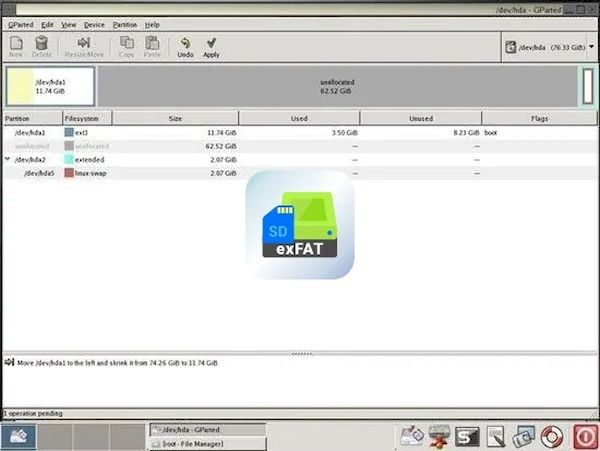This screenshot has height=451, width=600.
Task: Click the 2.07 GiB size of /dev/hda5
Action: click(x=223, y=173)
